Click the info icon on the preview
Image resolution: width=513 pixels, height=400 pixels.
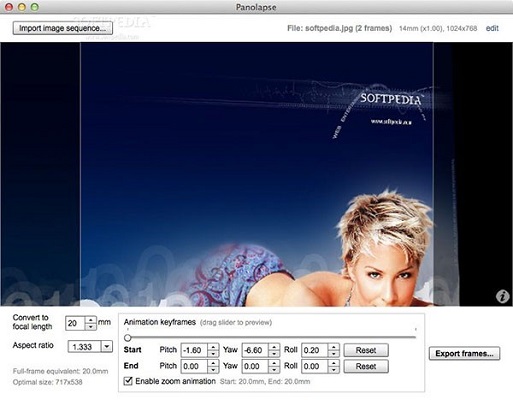(x=502, y=296)
